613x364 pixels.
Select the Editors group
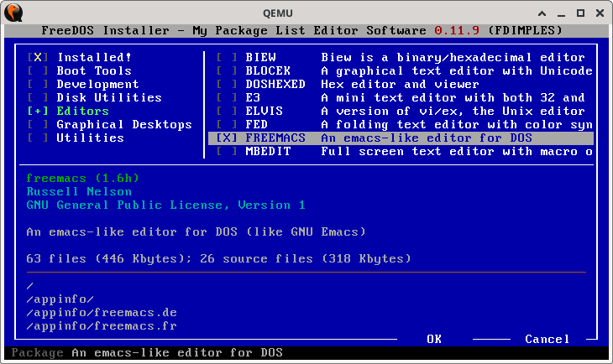click(83, 111)
